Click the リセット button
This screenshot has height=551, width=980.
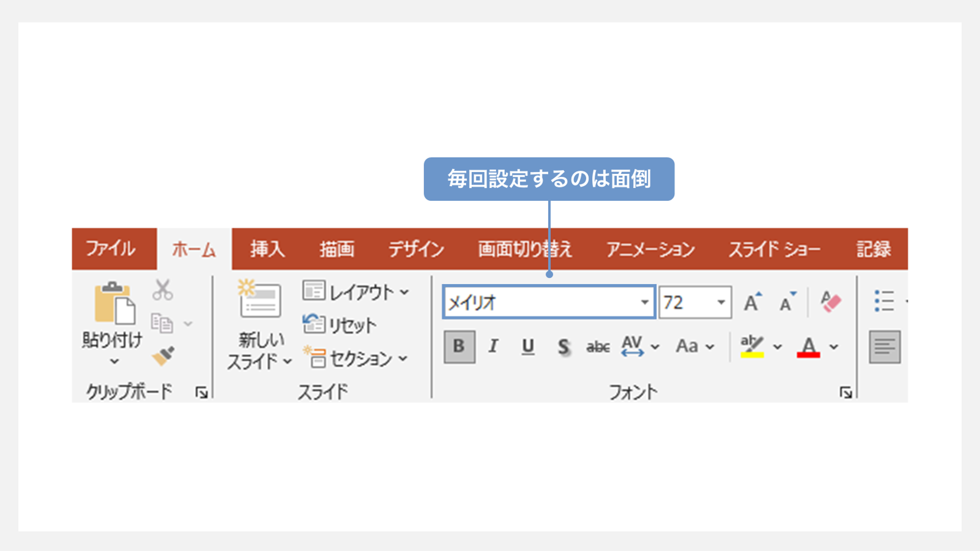[x=339, y=325]
